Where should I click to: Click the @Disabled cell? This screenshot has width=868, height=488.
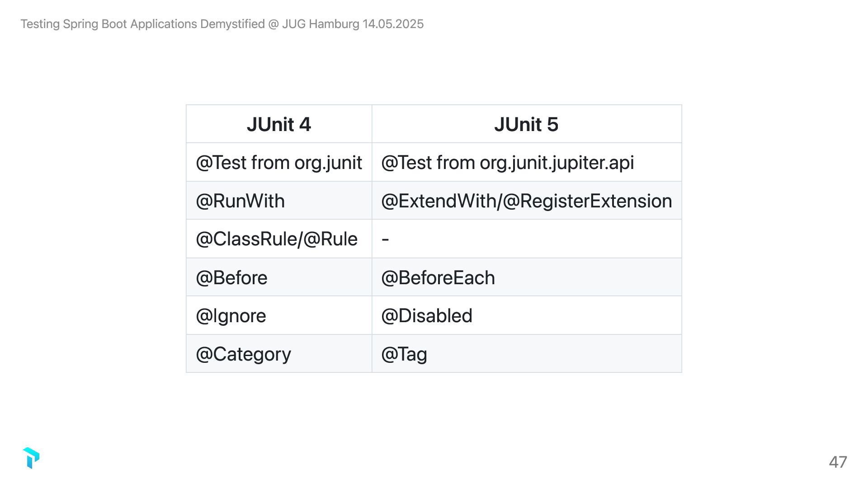click(x=426, y=316)
